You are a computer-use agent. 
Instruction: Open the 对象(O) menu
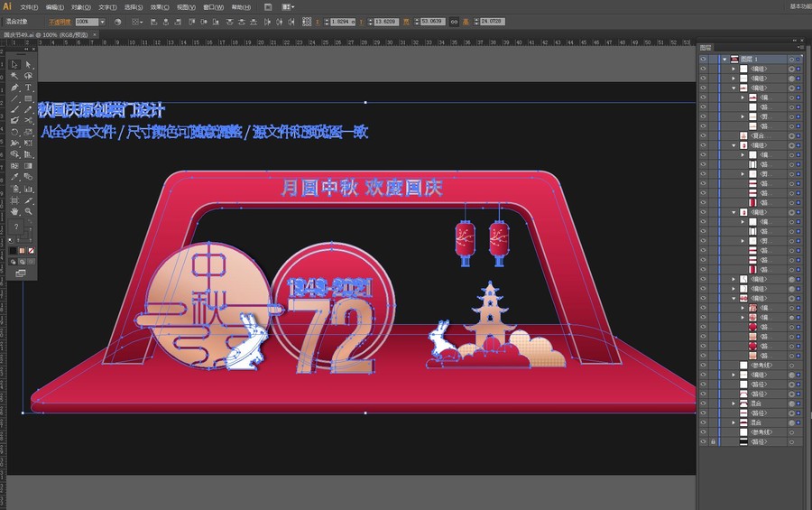pyautogui.click(x=81, y=7)
